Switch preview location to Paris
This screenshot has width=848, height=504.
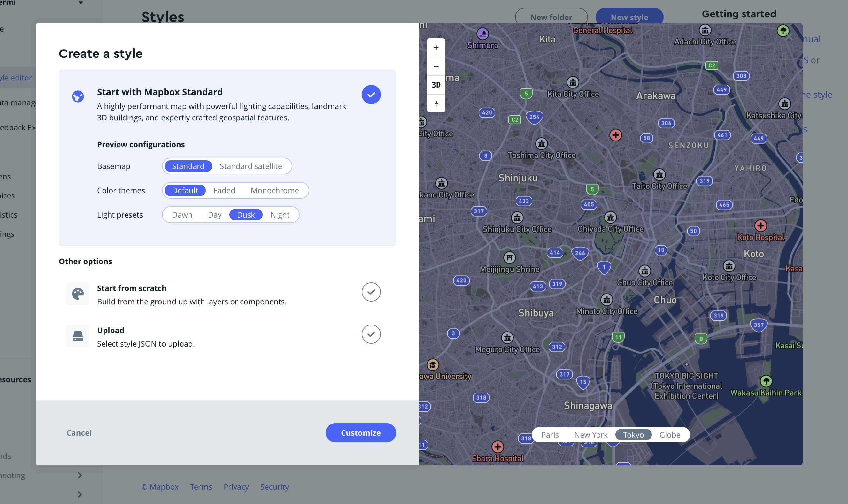550,435
